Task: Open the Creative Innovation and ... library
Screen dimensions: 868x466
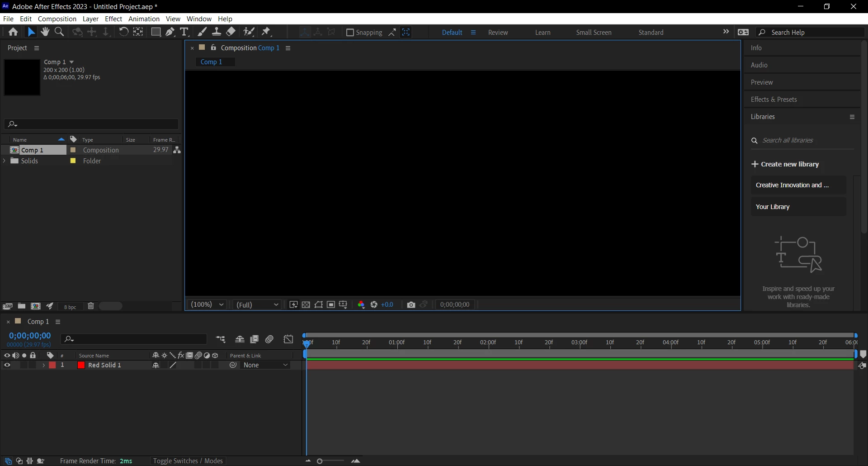Action: coord(798,185)
